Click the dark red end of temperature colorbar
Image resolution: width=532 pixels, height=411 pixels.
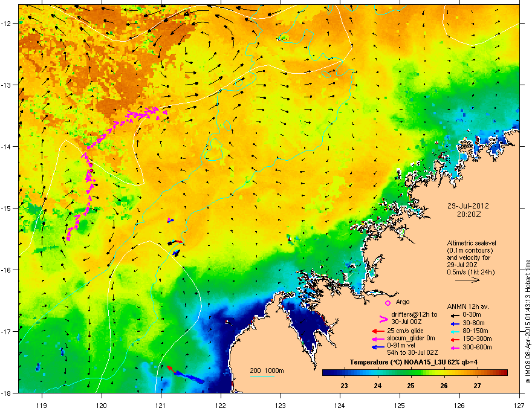click(x=503, y=372)
